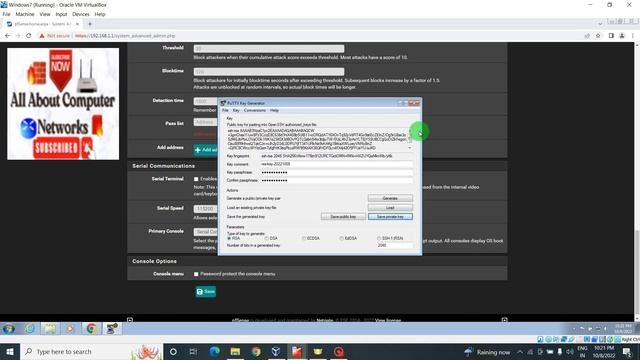Click the browser address bar URL
Viewport: 640px width, 360px height.
pos(125,36)
